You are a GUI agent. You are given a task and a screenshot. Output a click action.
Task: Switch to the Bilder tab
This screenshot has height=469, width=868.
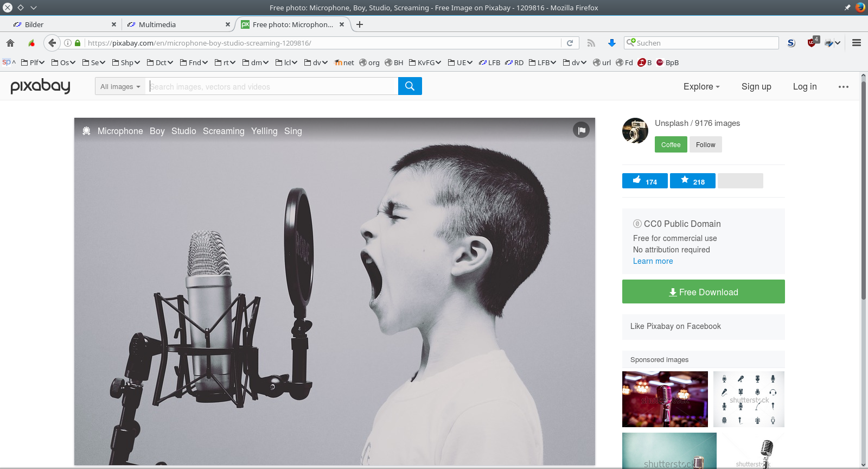click(62, 24)
